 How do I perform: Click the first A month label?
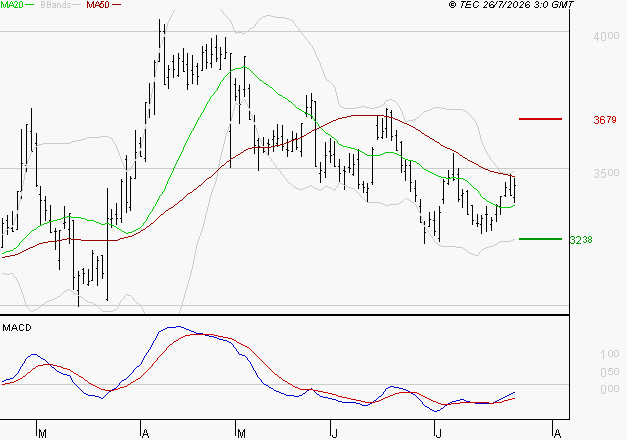pos(146,434)
